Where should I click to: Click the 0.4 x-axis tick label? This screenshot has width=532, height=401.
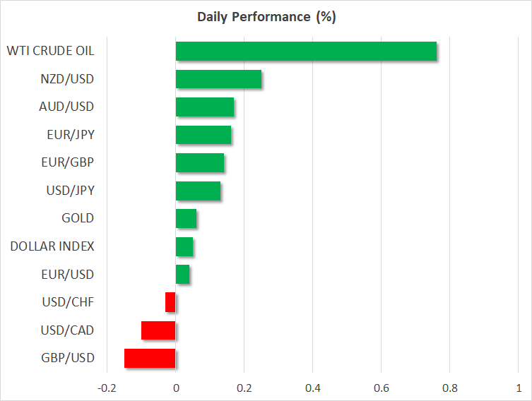[312, 388]
